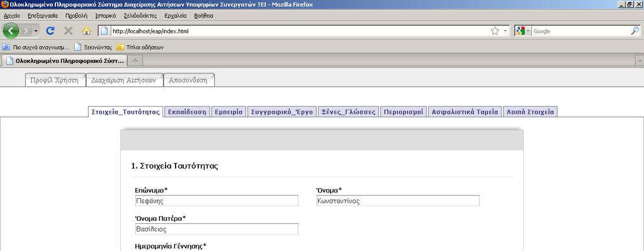Click the heading 1. Στοιχεία Ταυτότητας
The height and width of the screenshot is (251, 644).
pos(174,166)
